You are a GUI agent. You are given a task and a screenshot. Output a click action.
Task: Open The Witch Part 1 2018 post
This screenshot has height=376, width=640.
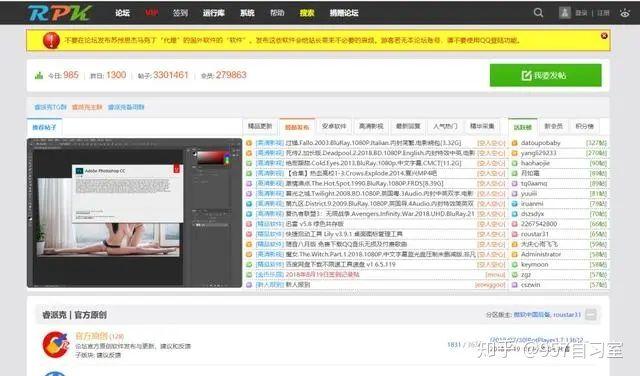point(380,254)
